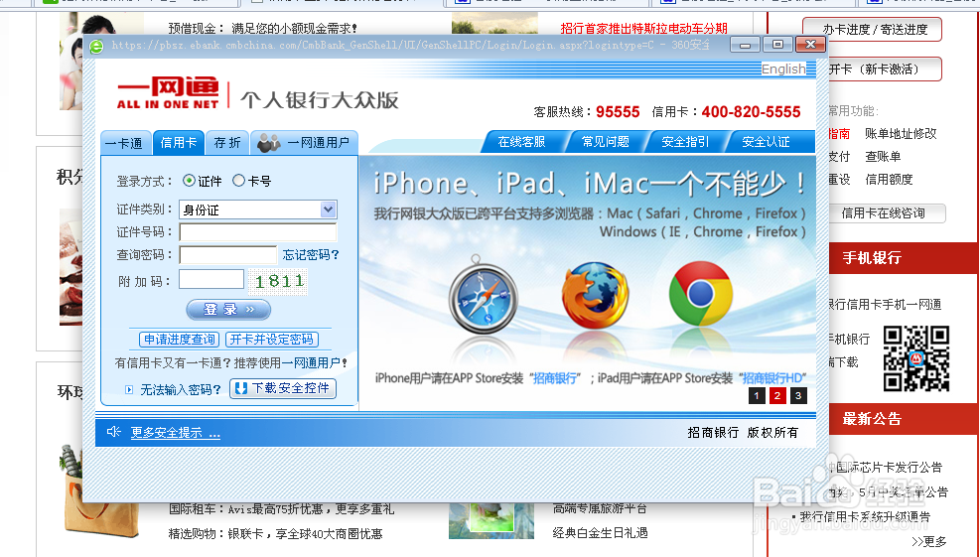
Task: Click the Safari compass browser icon
Action: [x=484, y=295]
